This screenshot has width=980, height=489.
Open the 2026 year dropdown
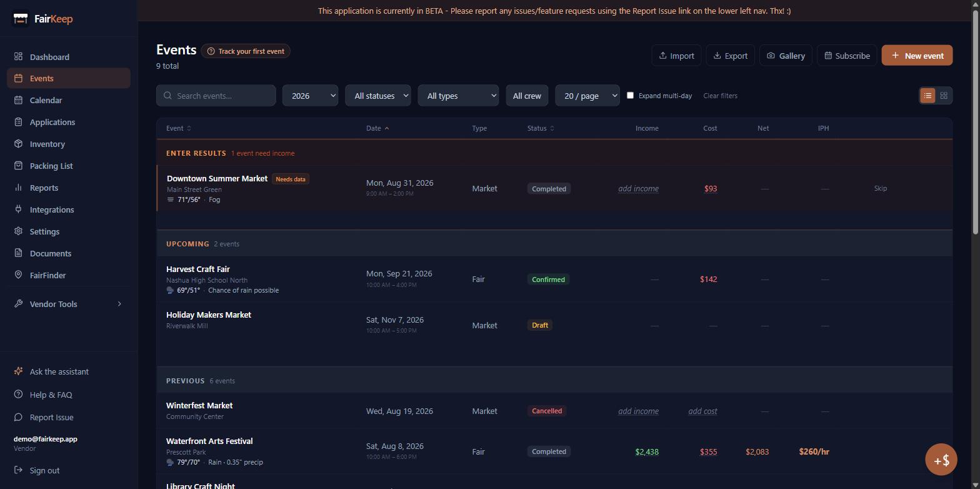click(310, 96)
